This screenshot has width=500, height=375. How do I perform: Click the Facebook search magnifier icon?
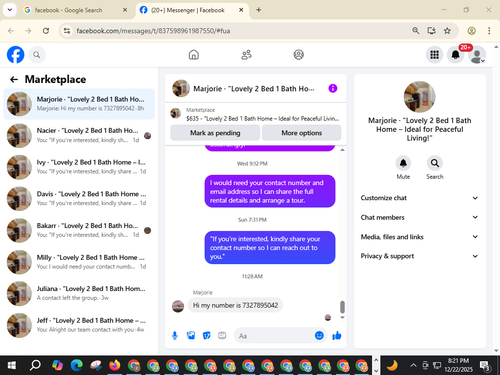click(37, 55)
